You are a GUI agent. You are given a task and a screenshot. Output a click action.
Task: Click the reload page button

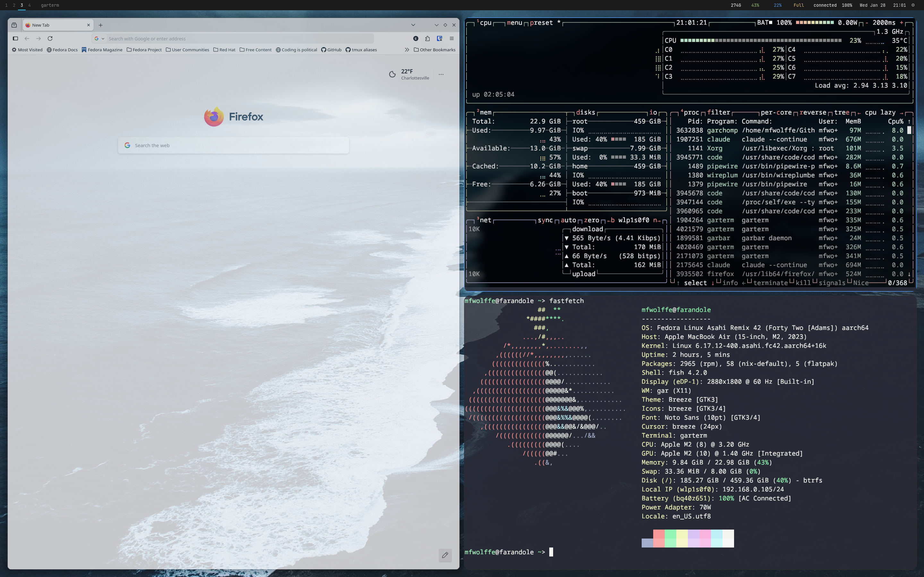[x=50, y=38]
